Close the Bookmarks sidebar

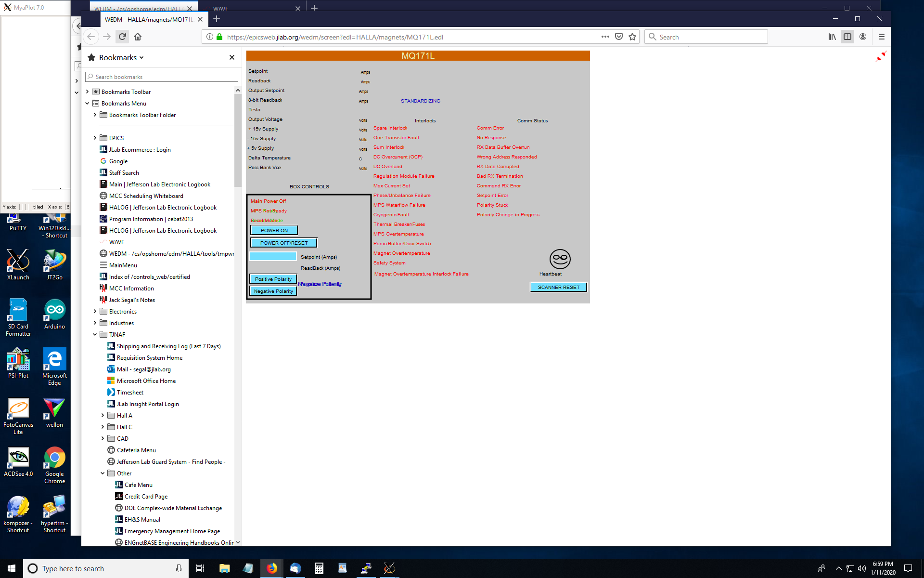(232, 57)
